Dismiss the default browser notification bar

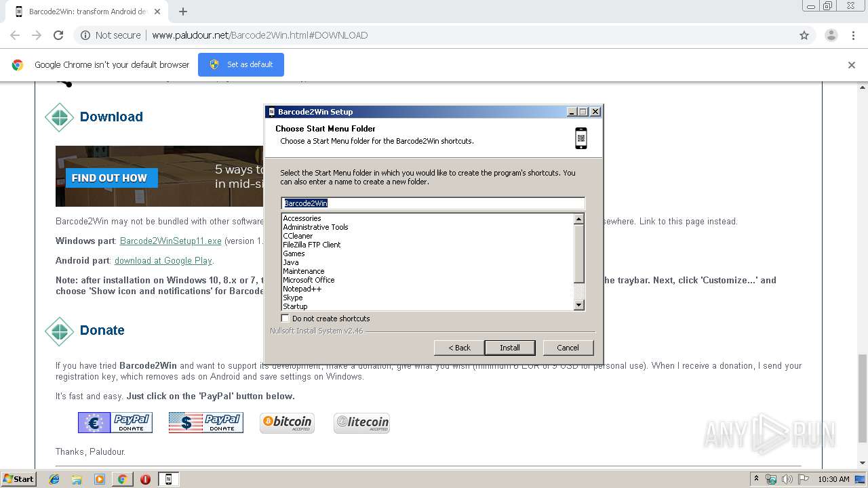pyautogui.click(x=852, y=65)
